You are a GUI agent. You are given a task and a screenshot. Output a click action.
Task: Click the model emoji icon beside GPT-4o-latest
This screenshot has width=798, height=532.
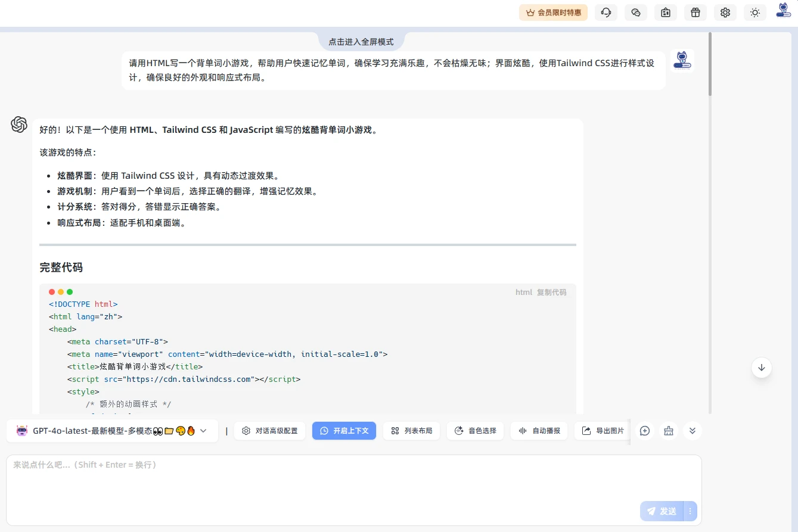[22, 431]
